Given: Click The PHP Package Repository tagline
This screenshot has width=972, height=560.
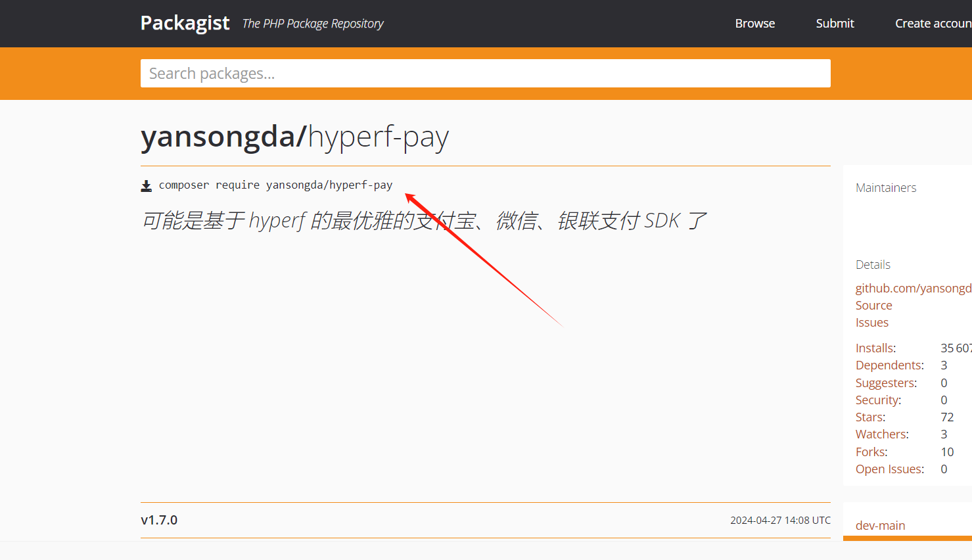Looking at the screenshot, I should [313, 24].
